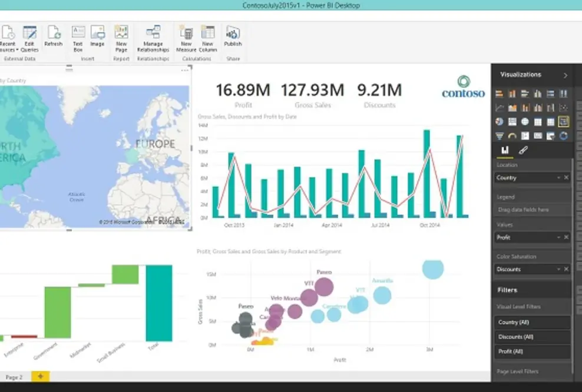The height and width of the screenshot is (392, 582).
Task: Select the stacked column chart visualization
Action: coord(512,94)
